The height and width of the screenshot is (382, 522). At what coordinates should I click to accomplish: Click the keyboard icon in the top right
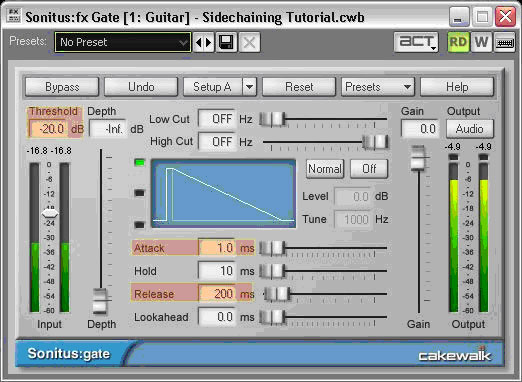point(505,42)
